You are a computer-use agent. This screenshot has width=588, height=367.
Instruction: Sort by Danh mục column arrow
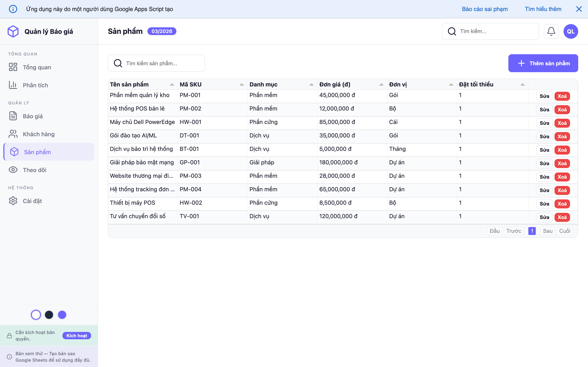point(311,84)
